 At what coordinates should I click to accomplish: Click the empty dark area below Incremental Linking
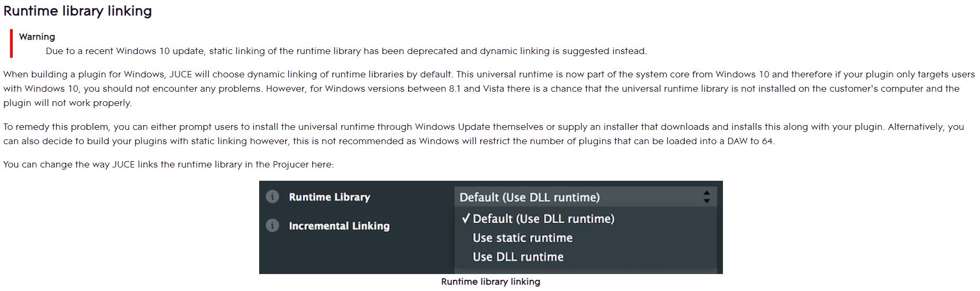357,254
